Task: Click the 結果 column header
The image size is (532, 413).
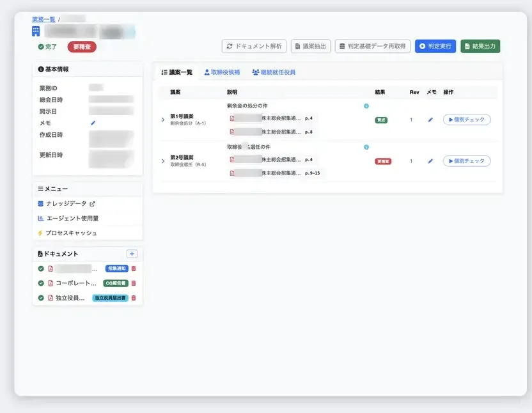Action: point(380,92)
